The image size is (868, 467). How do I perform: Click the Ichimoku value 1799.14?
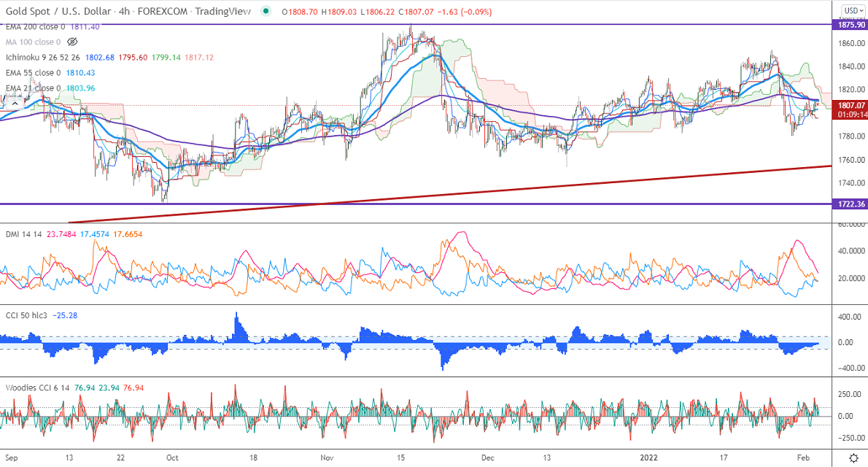click(166, 58)
